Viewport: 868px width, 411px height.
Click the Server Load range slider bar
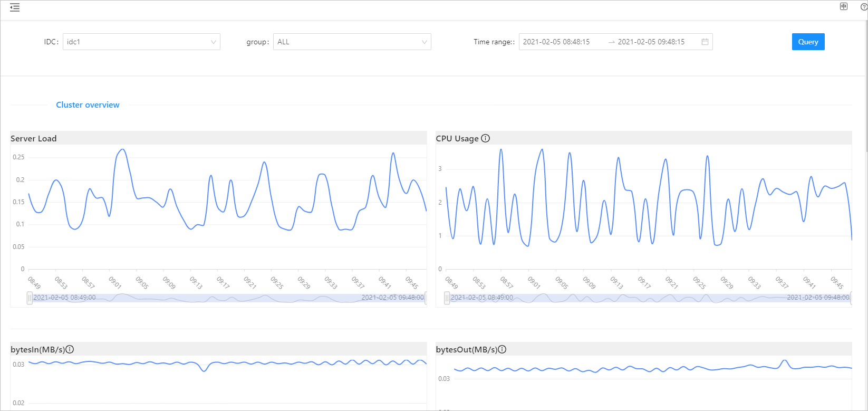(228, 298)
